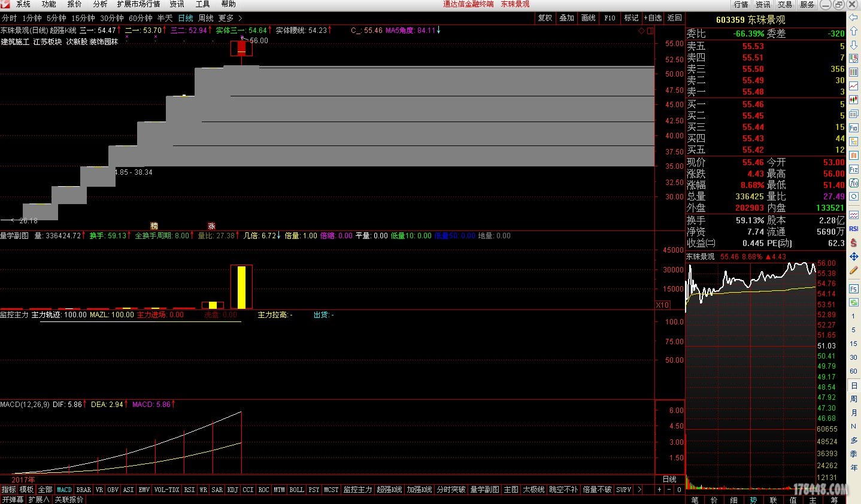Open the 工具 menu

202,4
